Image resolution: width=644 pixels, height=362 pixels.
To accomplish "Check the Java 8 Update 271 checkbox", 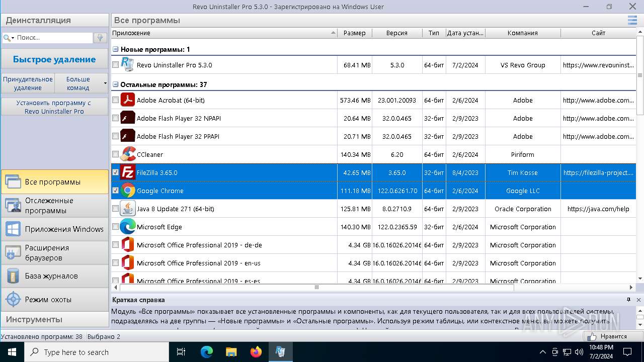I will [116, 209].
